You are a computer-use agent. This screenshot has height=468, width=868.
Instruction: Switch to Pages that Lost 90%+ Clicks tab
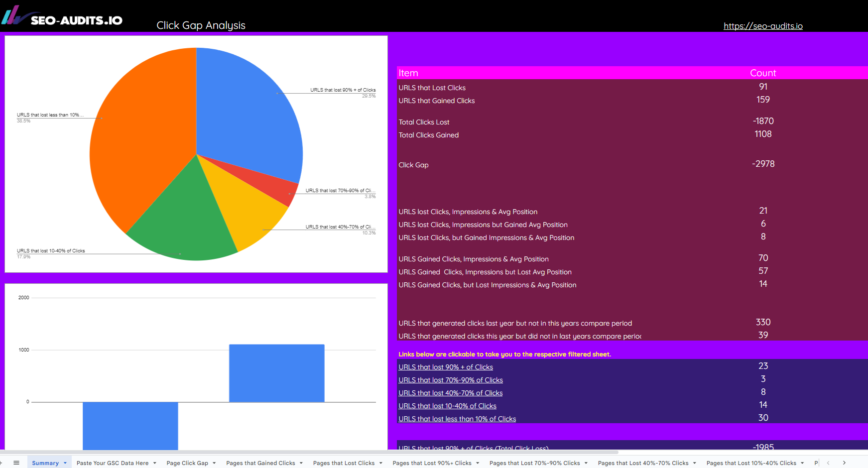tap(431, 463)
